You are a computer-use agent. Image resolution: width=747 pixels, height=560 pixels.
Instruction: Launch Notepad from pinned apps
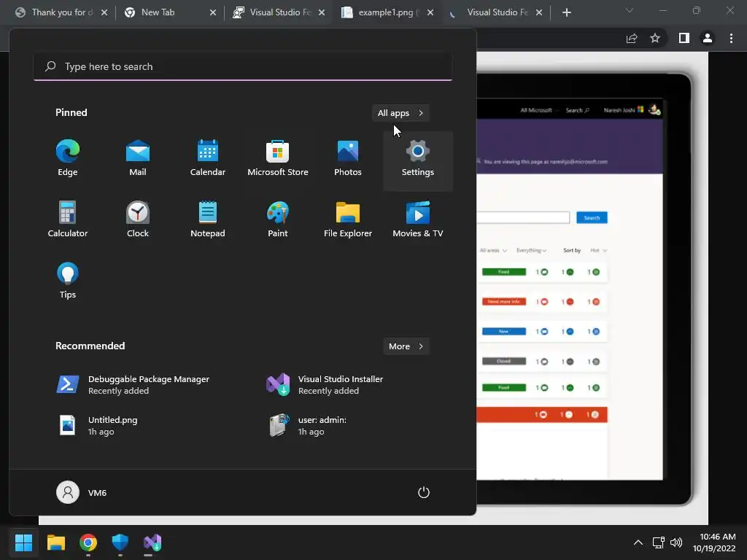[x=208, y=219]
